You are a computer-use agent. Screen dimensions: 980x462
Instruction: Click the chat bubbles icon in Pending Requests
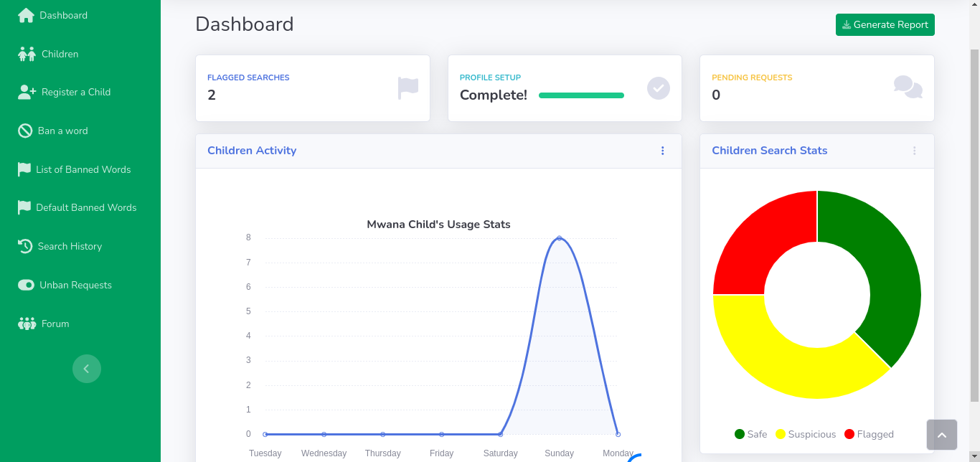click(908, 88)
